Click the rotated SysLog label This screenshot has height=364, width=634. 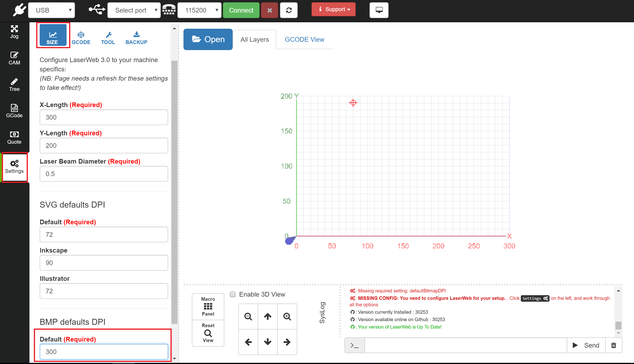[x=322, y=313]
